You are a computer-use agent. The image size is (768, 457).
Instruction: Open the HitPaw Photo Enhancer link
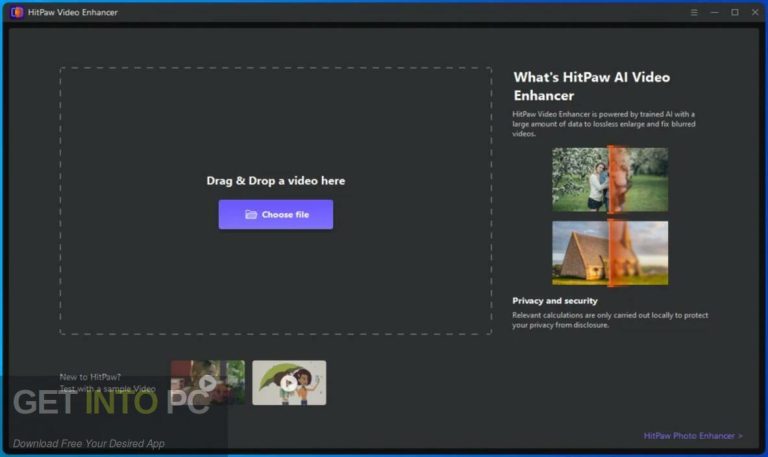pyautogui.click(x=693, y=436)
